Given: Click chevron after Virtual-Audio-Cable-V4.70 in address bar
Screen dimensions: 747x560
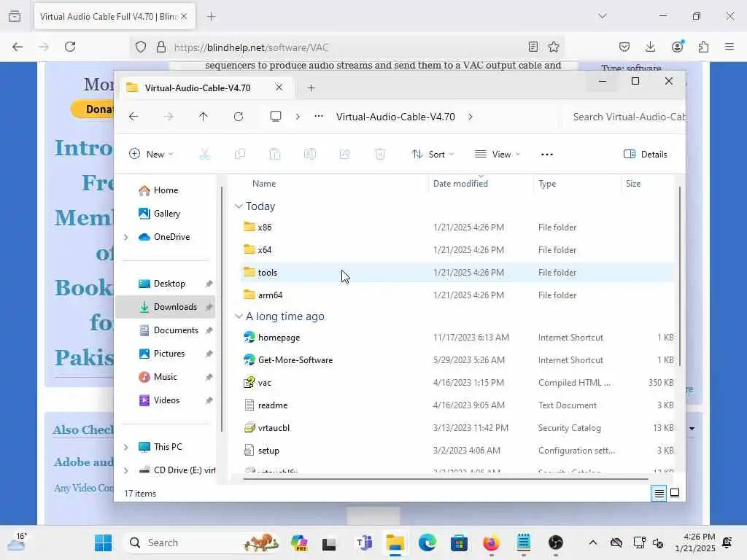Looking at the screenshot, I should point(471,117).
